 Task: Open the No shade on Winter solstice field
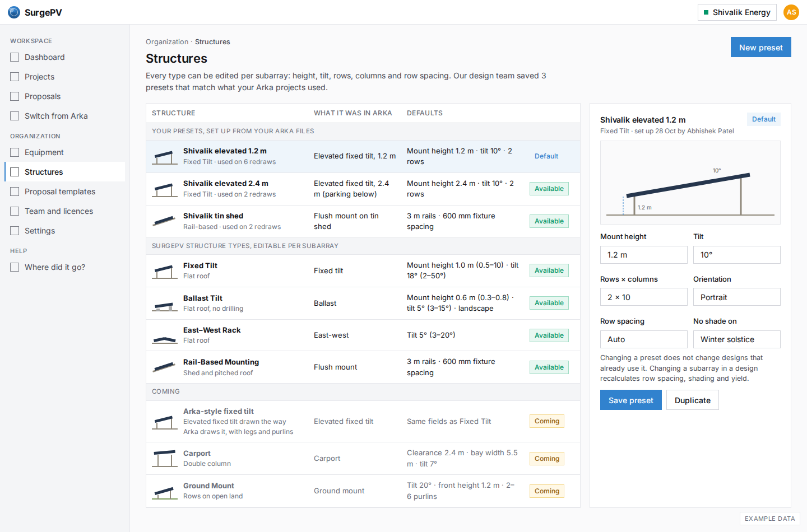(737, 339)
